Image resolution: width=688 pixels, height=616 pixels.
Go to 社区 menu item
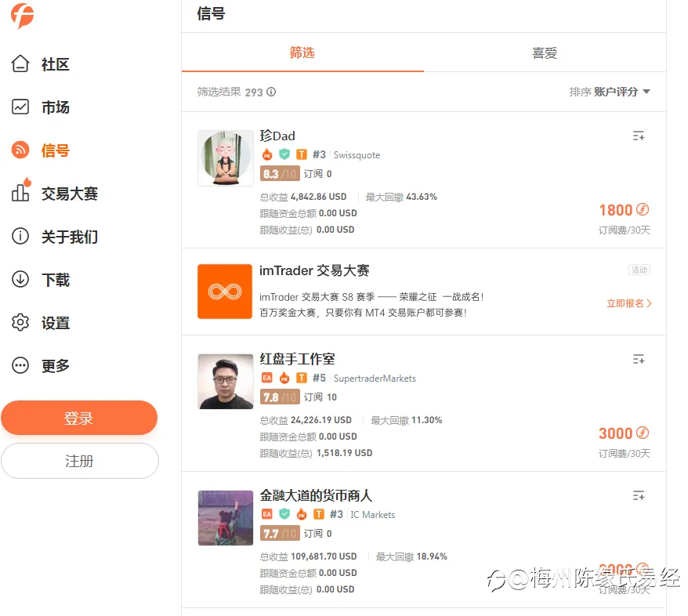click(56, 64)
